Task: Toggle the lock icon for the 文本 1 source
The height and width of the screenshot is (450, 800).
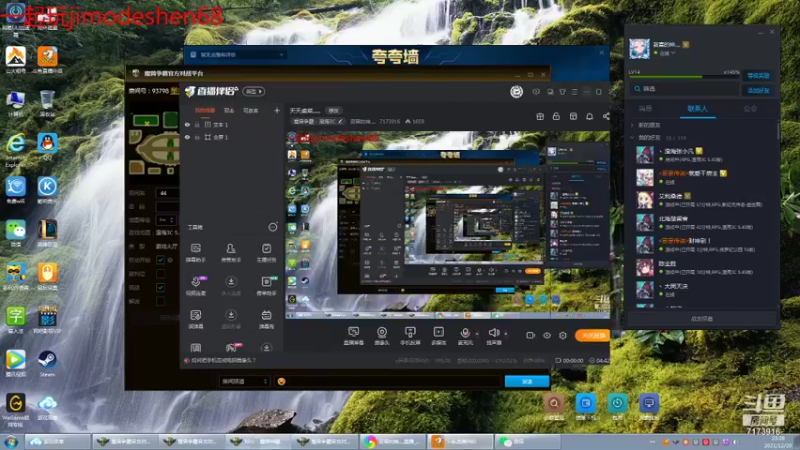Action: [197, 124]
